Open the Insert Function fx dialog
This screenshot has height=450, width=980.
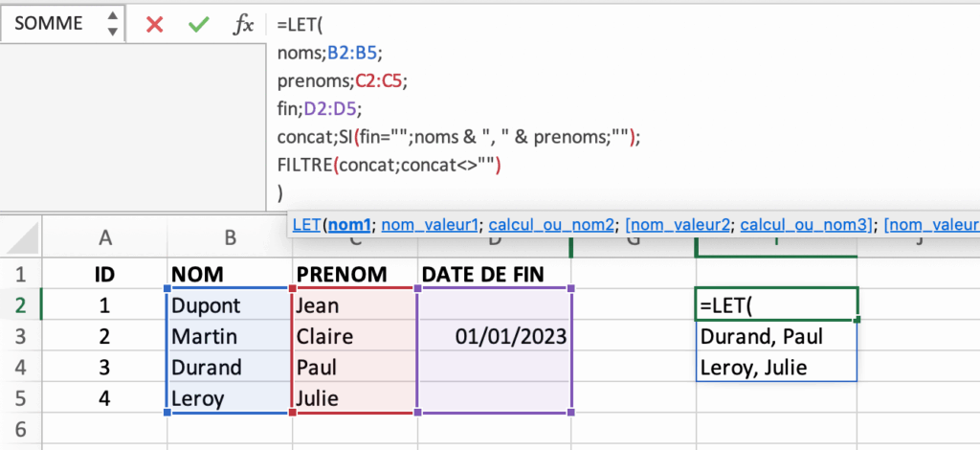244,25
